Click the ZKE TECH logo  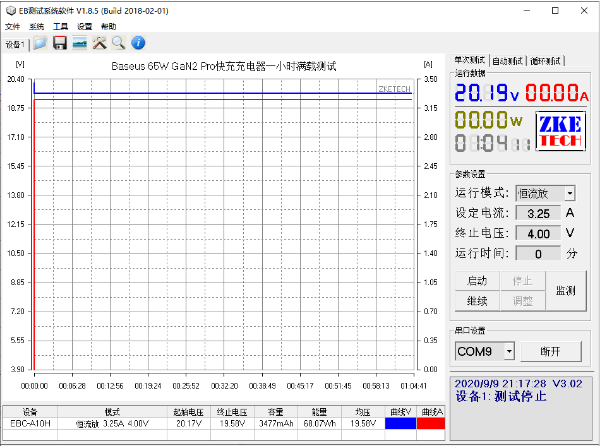561,131
